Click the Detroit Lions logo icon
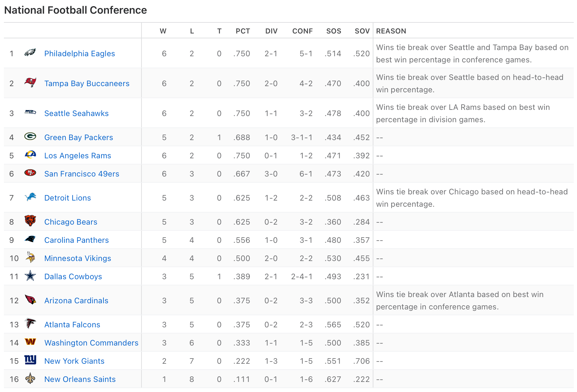Image resolution: width=577 pixels, height=392 pixels. 30,197
